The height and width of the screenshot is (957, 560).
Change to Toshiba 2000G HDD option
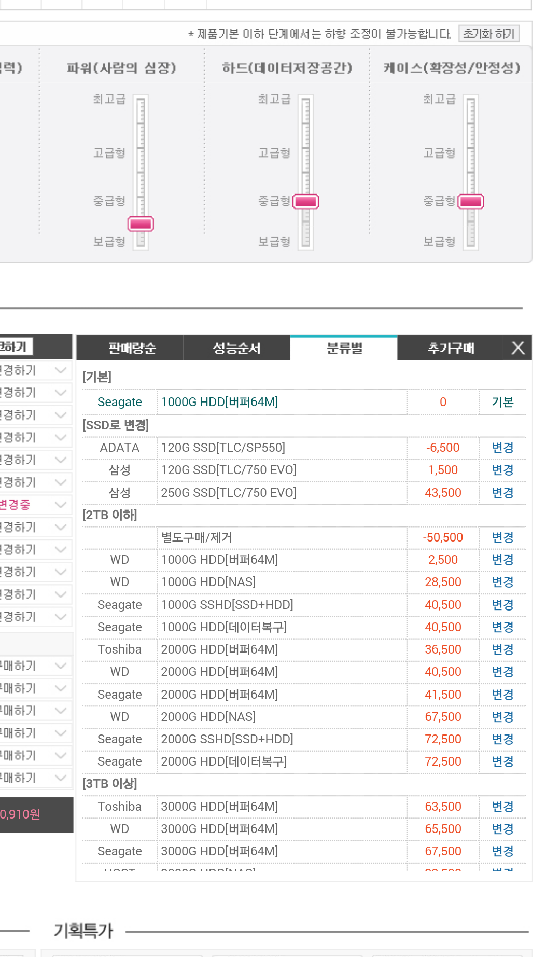pyautogui.click(x=502, y=649)
